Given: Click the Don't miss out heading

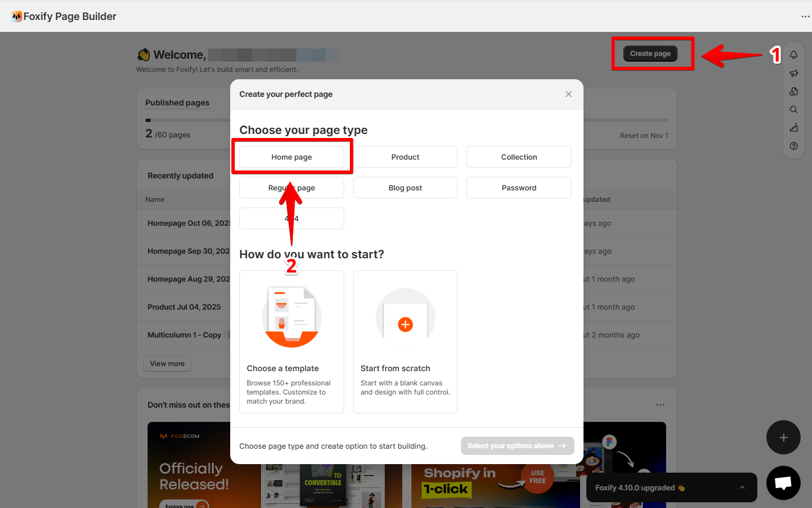Looking at the screenshot, I should click(189, 405).
